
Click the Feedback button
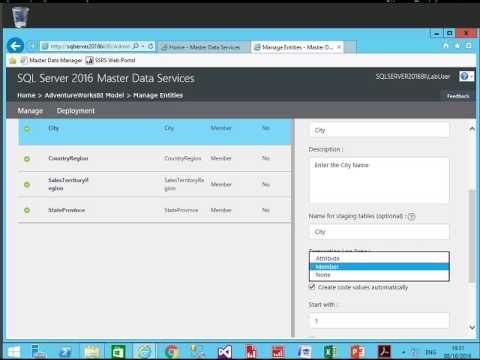458,96
